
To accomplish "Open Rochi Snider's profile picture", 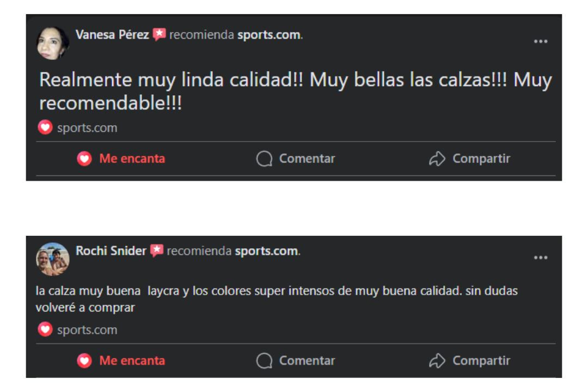I will 52,259.
